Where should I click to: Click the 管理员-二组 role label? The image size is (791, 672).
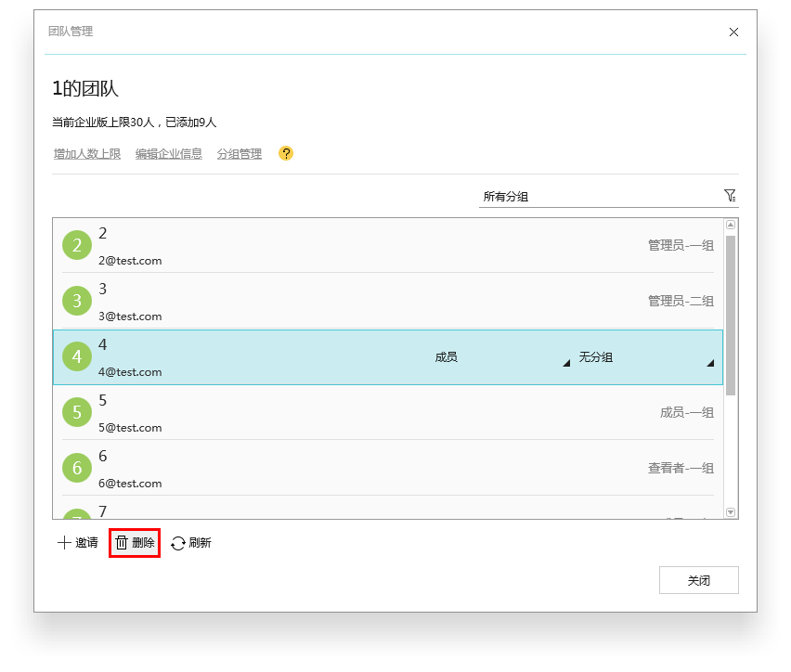pos(681,301)
